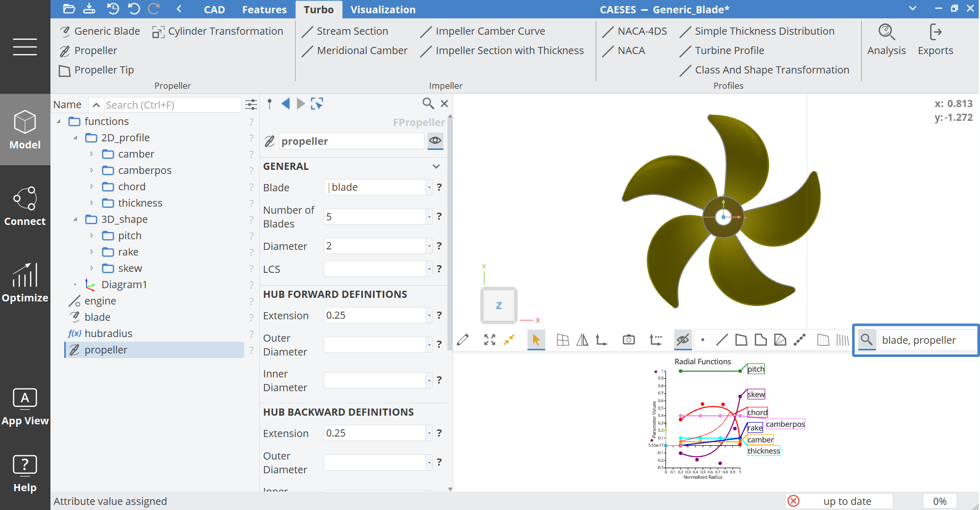This screenshot has width=980, height=510.
Task: Open the Analysis tool
Action: tap(886, 40)
